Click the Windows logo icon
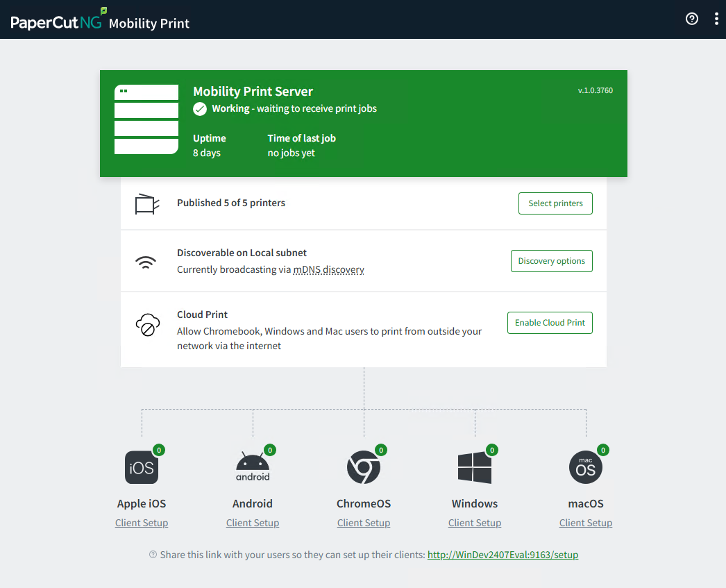726x588 pixels. (x=475, y=468)
